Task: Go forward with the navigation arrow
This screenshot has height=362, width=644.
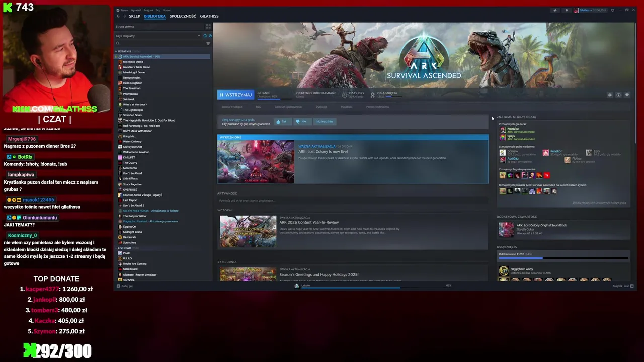Action: coord(124,16)
